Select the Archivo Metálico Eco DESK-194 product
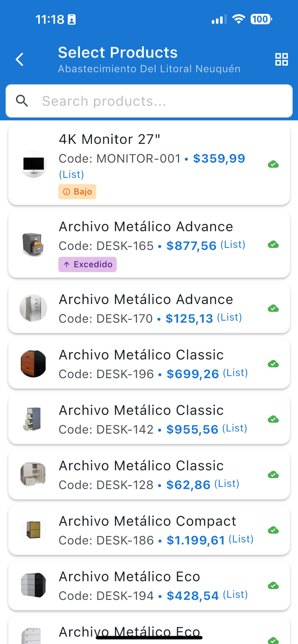The image size is (298, 644). coord(149,586)
